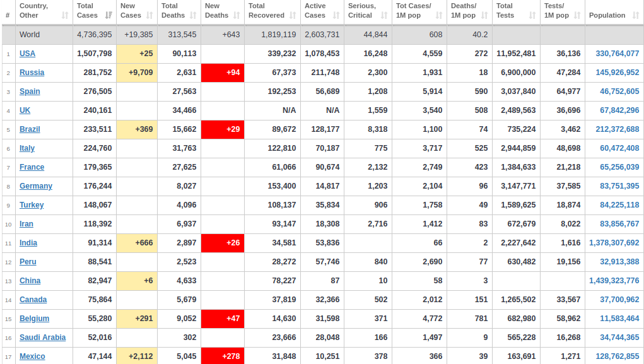Click Peru population 32,913,388
This screenshot has height=364, width=644.
pos(619,261)
